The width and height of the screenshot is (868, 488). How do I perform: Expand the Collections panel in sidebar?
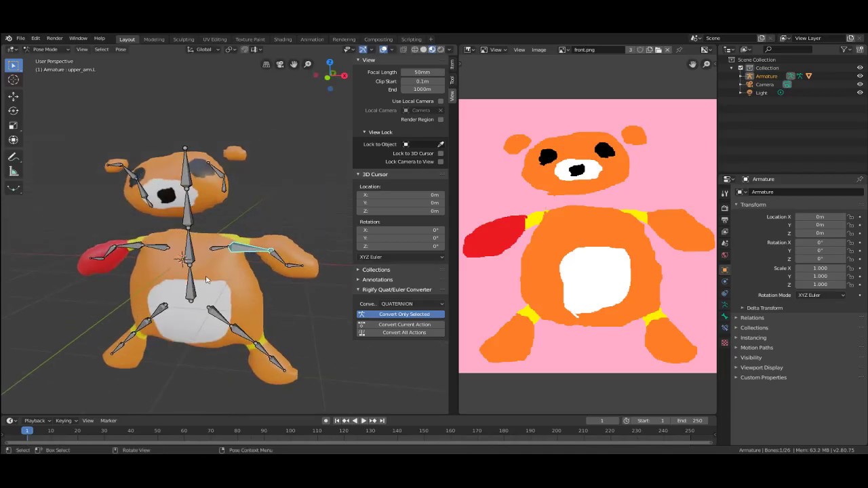(x=376, y=270)
